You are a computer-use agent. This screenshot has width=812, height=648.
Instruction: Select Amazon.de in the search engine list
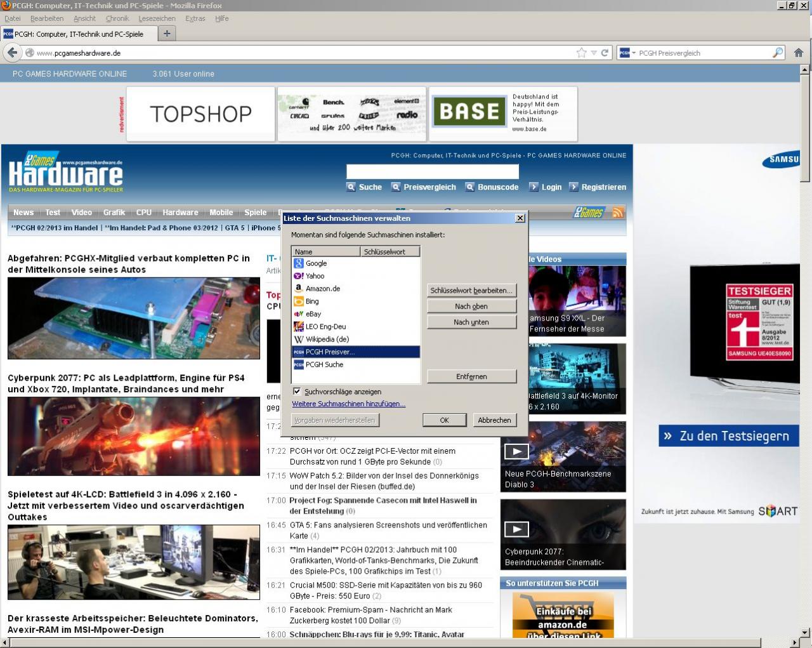pos(356,289)
